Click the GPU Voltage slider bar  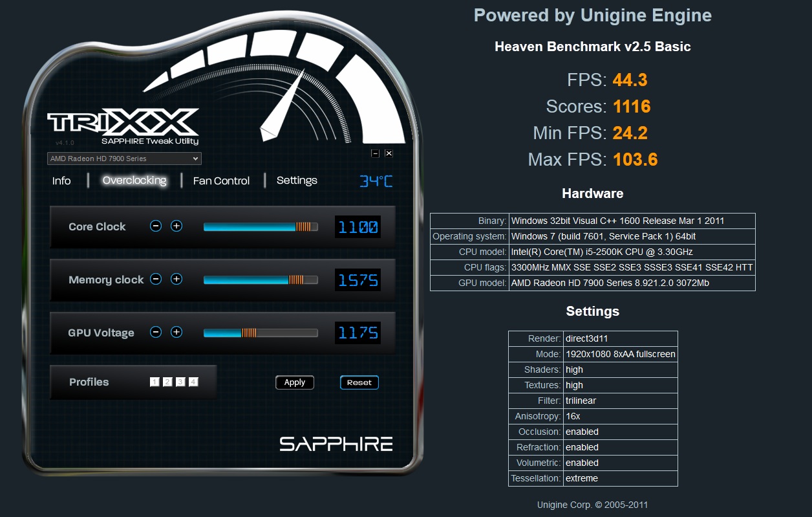261,333
